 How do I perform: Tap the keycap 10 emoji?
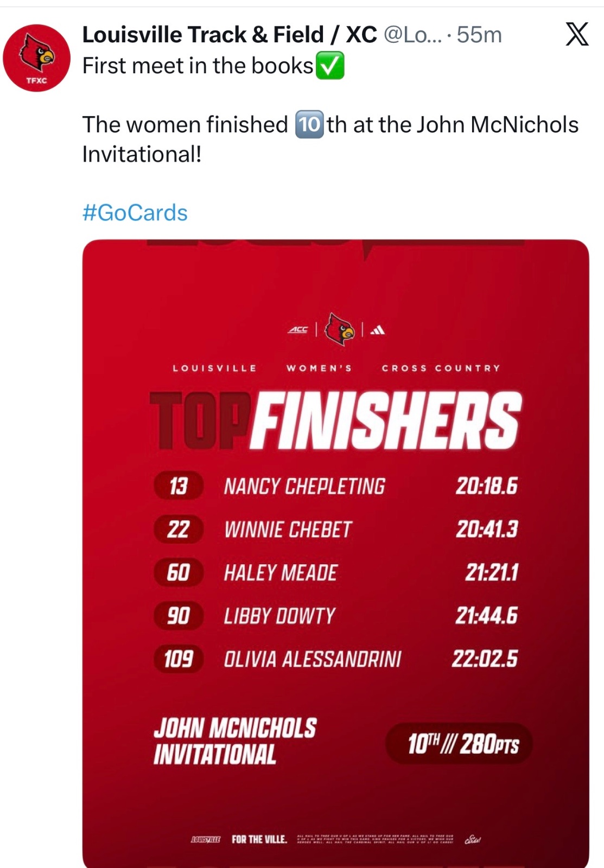click(310, 124)
